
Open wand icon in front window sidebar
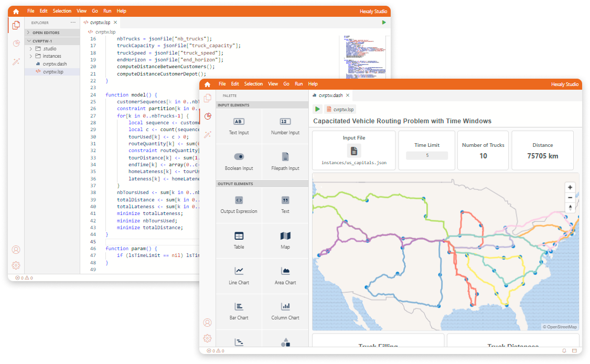207,134
